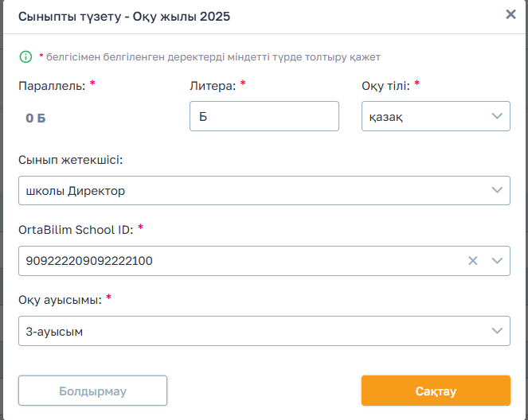Open the OrtaBilim School ID combo box
The width and height of the screenshot is (528, 420).
pos(264,261)
